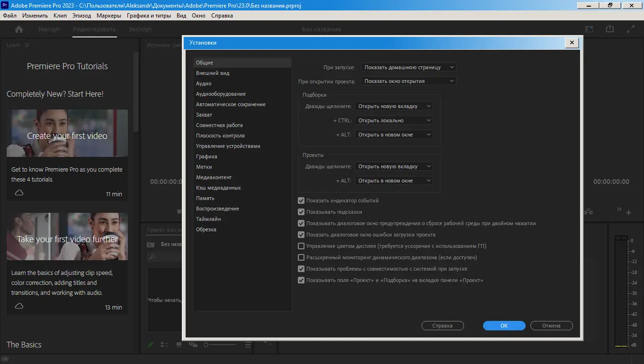Open the Эпизод menu
This screenshot has width=644, height=364.
click(82, 16)
